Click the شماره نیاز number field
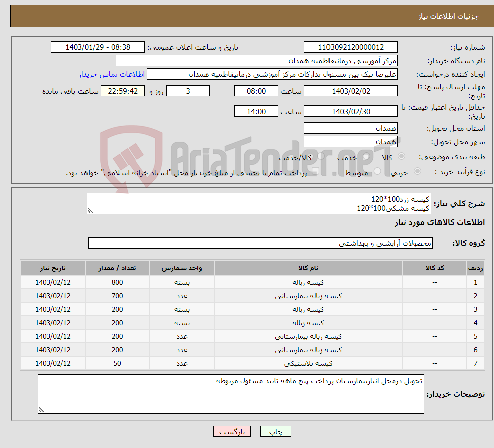Image resolution: width=494 pixels, height=448 pixels. pyautogui.click(x=351, y=47)
